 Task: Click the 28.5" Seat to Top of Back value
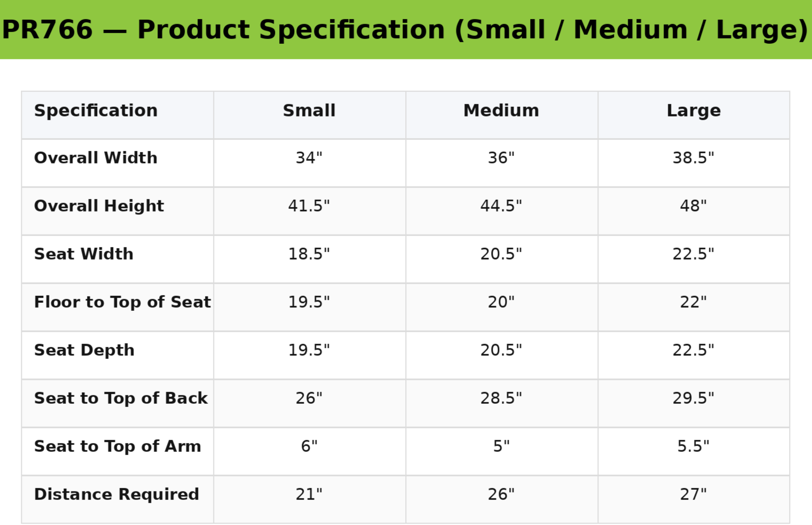pyautogui.click(x=501, y=398)
